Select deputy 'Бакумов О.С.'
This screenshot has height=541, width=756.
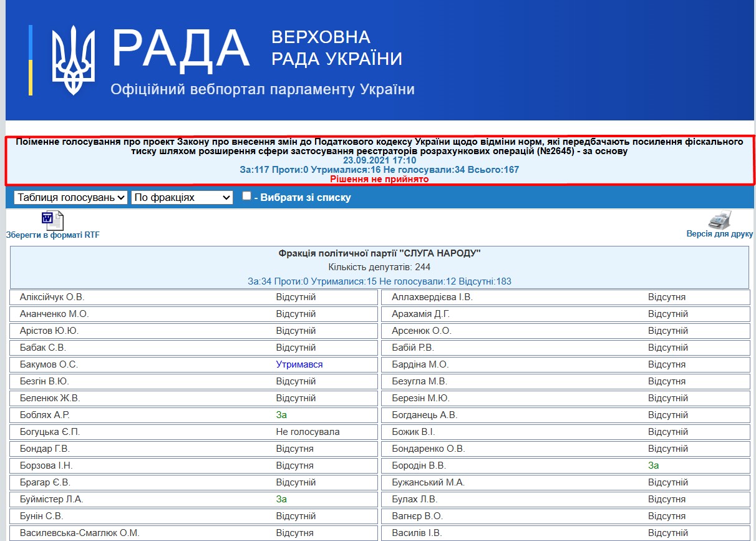point(49,364)
